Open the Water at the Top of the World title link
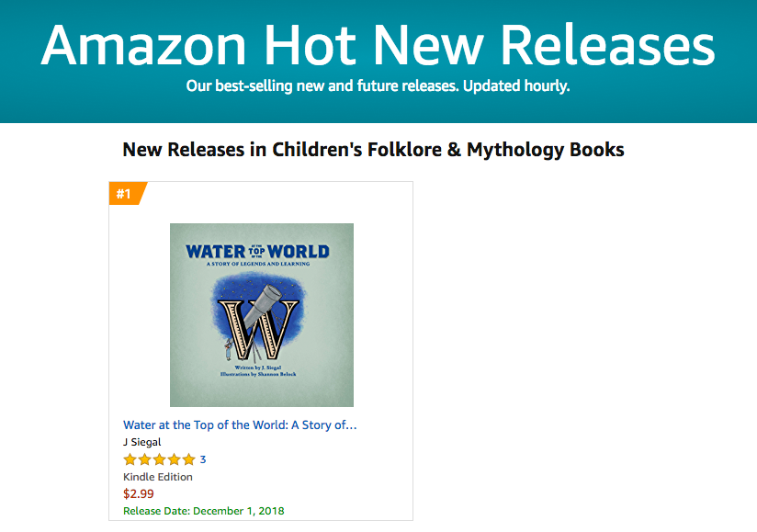The image size is (757, 532). (240, 424)
